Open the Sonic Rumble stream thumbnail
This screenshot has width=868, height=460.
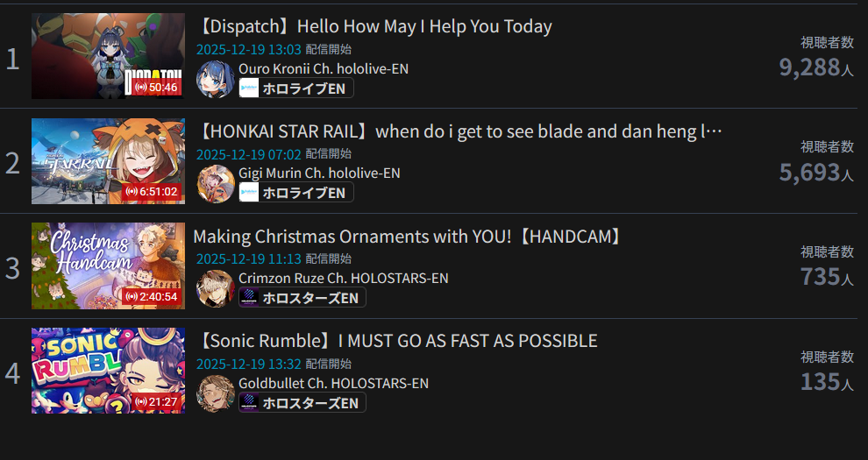click(x=108, y=371)
